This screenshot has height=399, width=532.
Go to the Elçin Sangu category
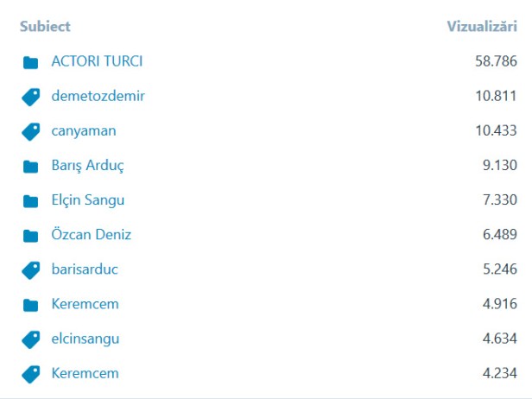(88, 199)
